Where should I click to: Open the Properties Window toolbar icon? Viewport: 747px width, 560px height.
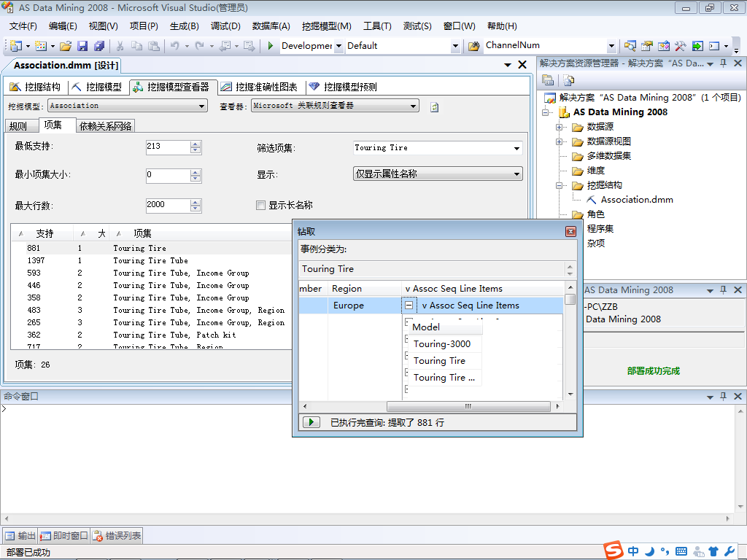point(646,46)
